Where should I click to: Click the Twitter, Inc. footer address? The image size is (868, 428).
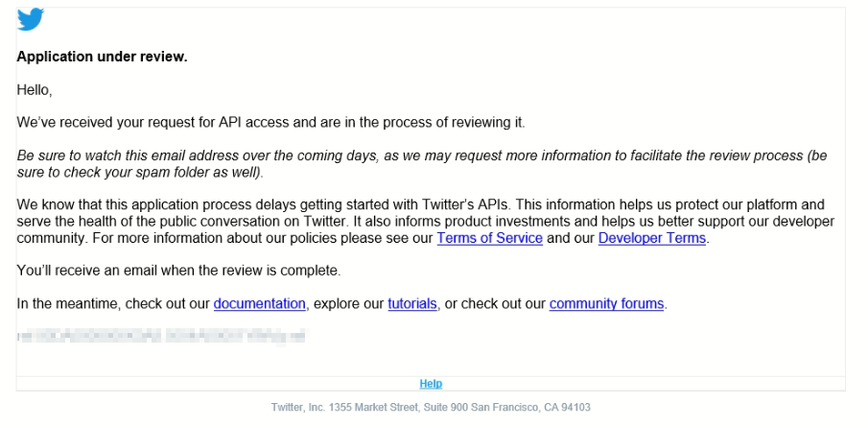[x=431, y=408]
